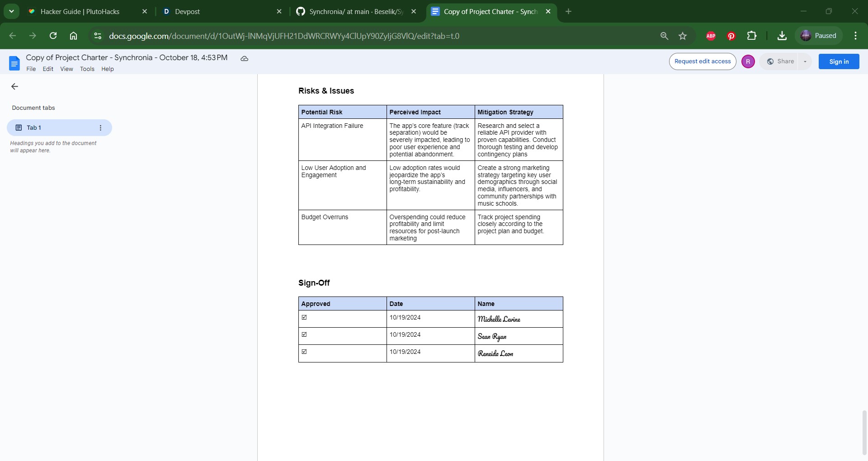Open the Pinterest extension icon
The height and width of the screenshot is (461, 868).
click(731, 36)
